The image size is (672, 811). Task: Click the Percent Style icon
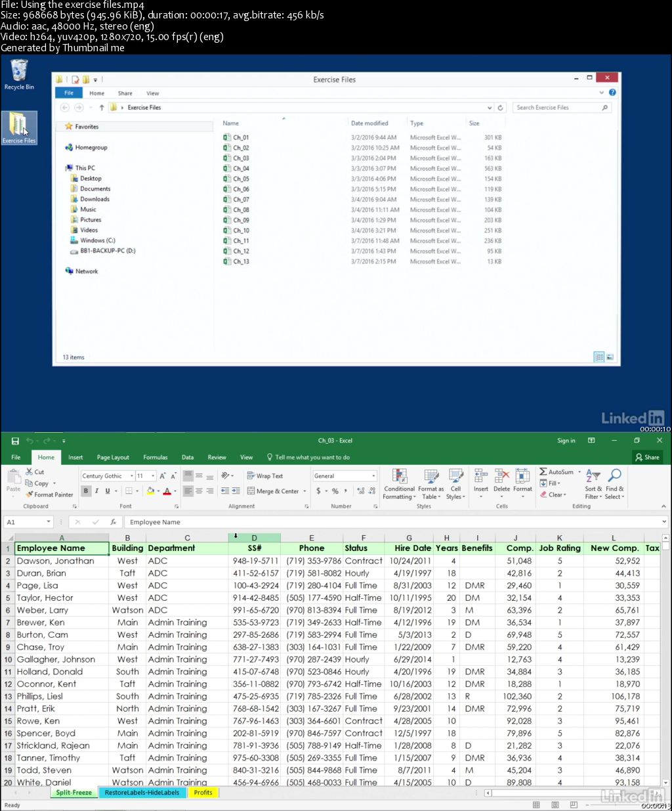(x=335, y=491)
